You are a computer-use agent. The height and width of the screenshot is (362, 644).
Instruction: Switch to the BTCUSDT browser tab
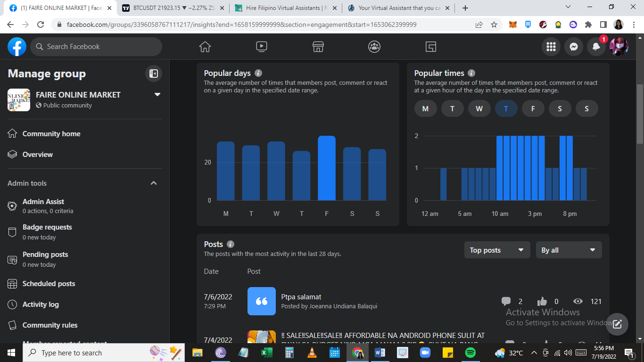click(x=172, y=8)
